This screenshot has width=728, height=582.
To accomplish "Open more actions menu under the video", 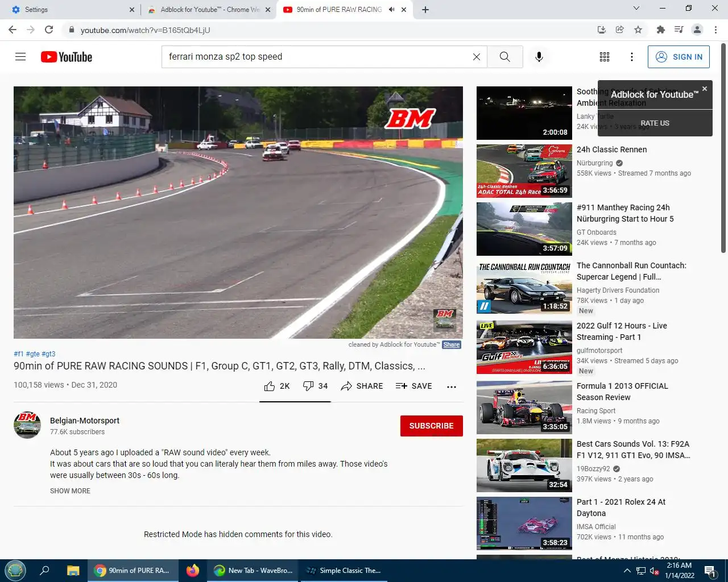I will coord(452,386).
